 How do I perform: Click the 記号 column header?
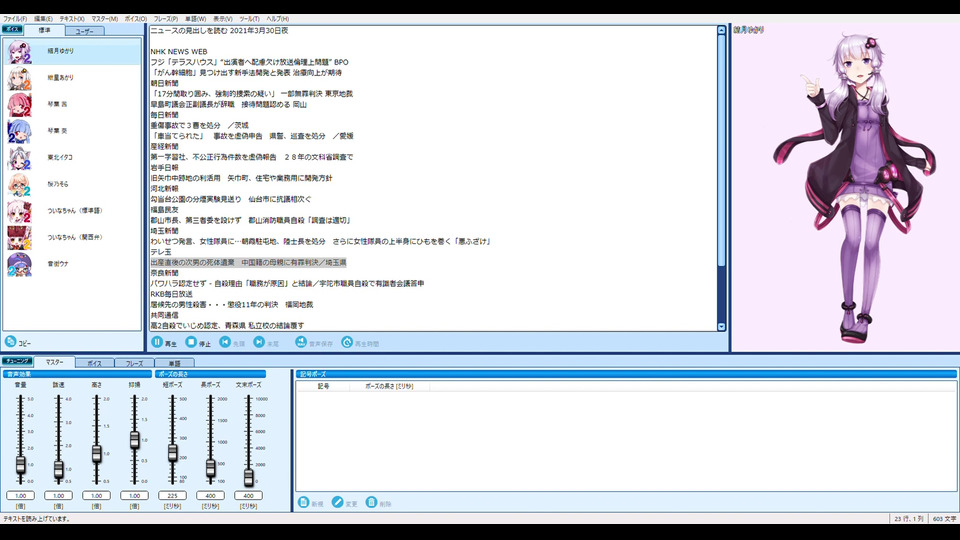pos(323,386)
